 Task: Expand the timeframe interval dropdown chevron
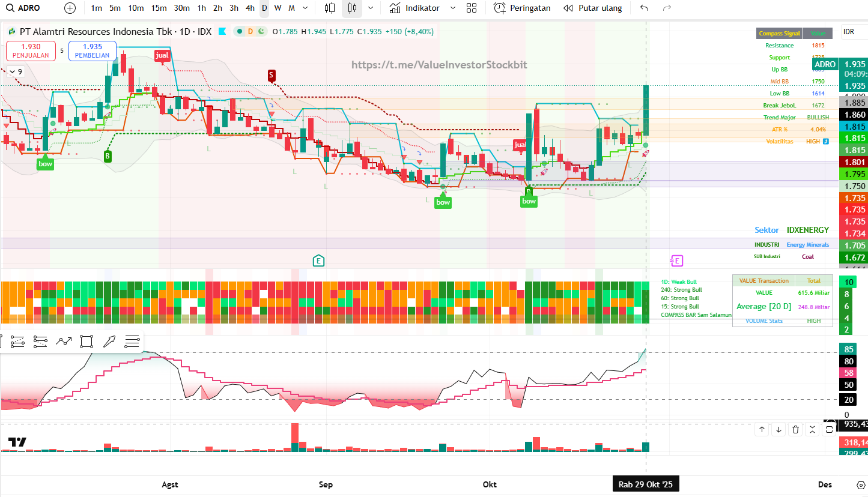click(x=305, y=8)
